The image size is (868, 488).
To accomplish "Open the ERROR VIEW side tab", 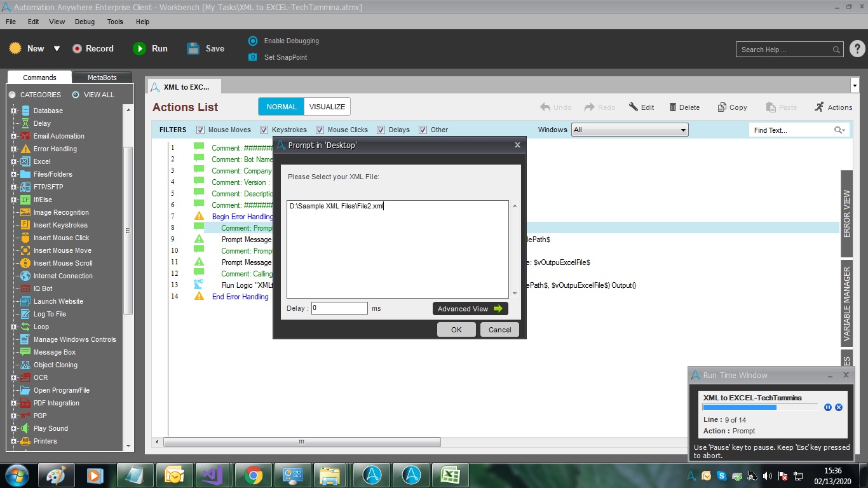I will coord(846,213).
